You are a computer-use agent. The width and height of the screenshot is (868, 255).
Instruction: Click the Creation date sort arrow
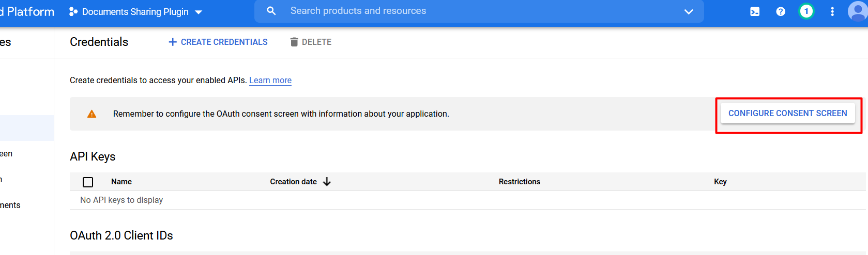pyautogui.click(x=327, y=182)
